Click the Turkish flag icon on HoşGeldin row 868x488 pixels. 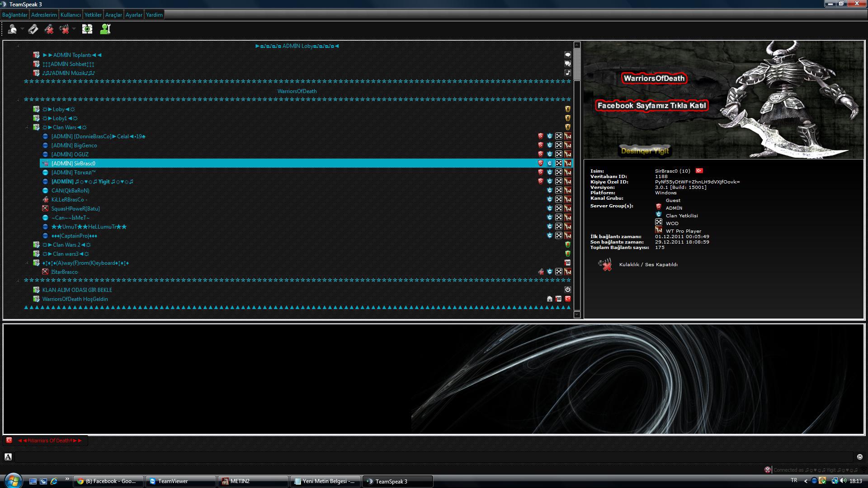(x=568, y=299)
